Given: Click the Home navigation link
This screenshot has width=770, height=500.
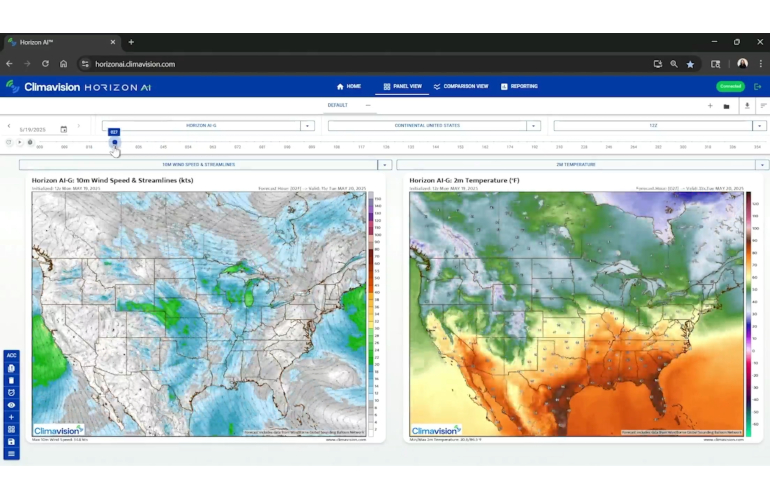Looking at the screenshot, I should (349, 87).
